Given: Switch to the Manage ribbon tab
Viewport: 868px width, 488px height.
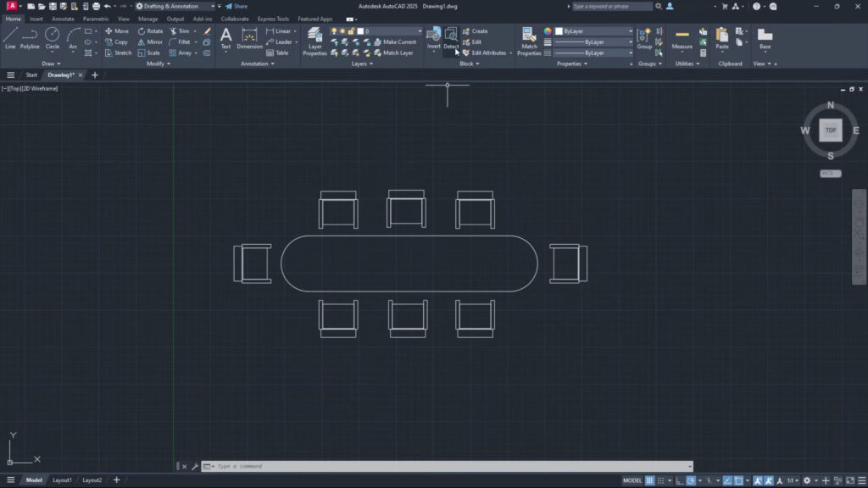Looking at the screenshot, I should pos(147,19).
